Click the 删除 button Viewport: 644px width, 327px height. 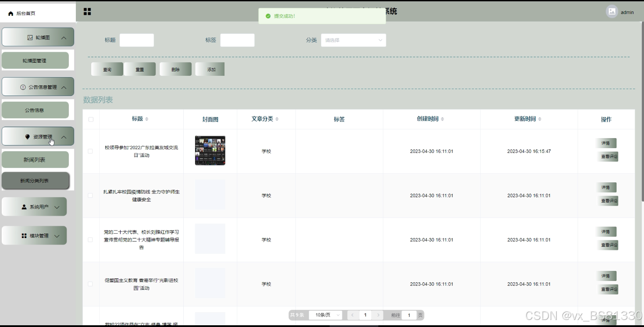[x=175, y=69]
